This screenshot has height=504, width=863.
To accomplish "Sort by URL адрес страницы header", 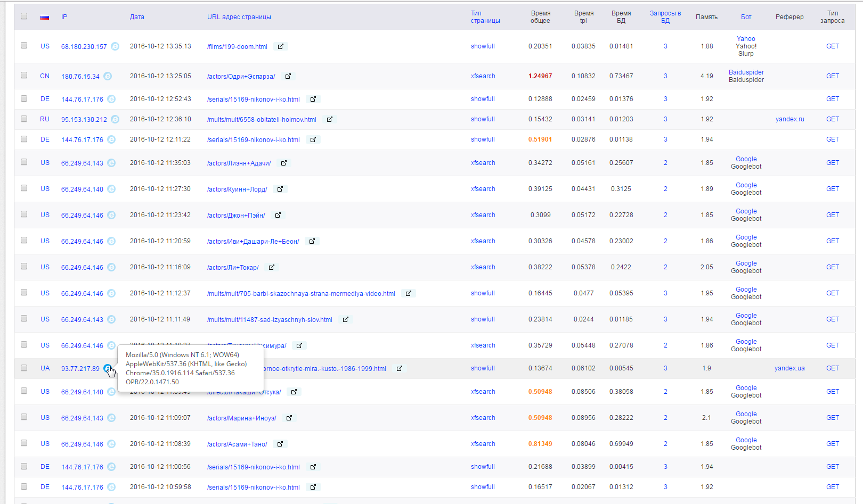I will [x=239, y=17].
